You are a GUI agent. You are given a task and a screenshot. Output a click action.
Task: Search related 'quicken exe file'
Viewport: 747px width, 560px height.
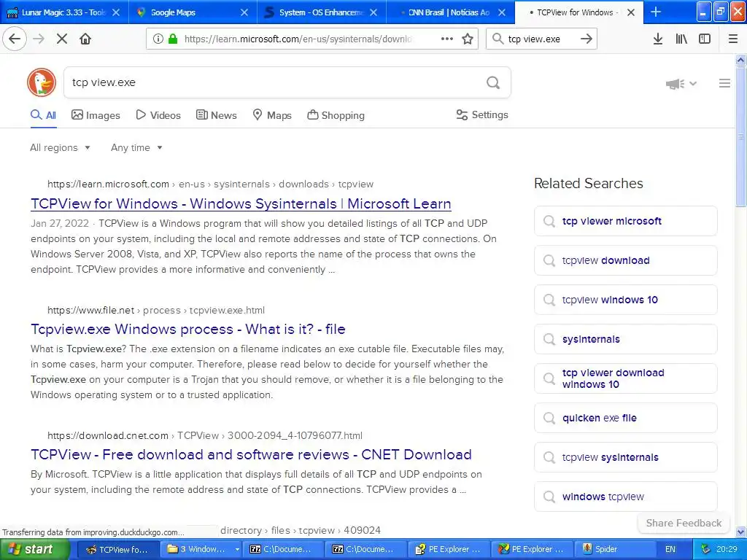click(x=625, y=418)
